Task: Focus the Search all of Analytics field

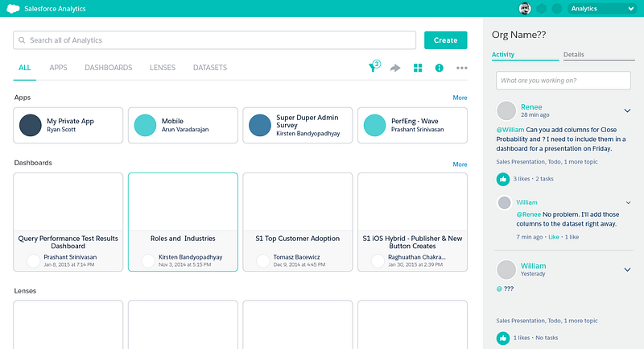Action: (x=214, y=40)
